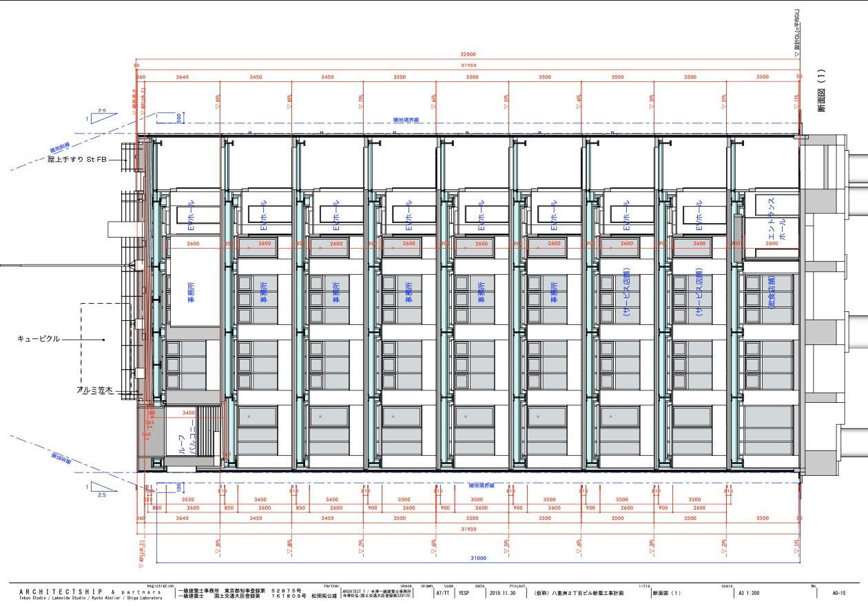Click the 32000 overall dimension at top
868x606 pixels.
tap(468, 54)
